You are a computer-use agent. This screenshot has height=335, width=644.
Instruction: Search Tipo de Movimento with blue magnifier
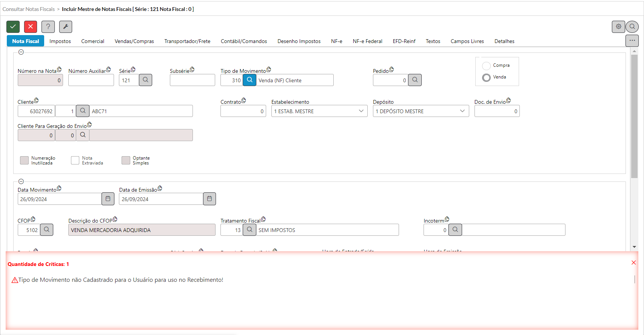pyautogui.click(x=250, y=80)
